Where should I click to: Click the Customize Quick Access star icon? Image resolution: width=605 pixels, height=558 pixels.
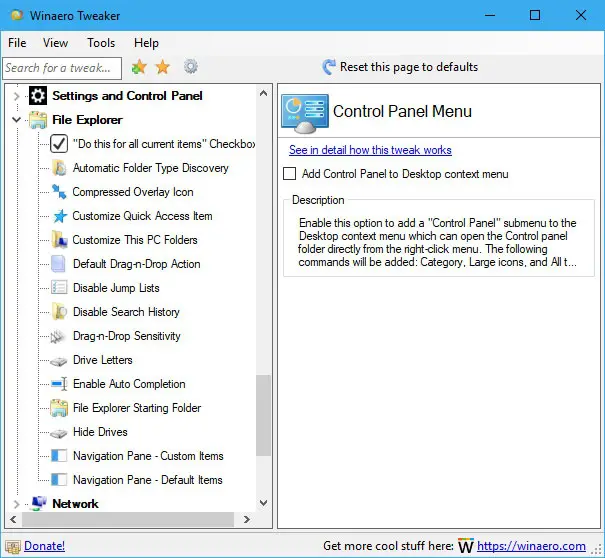[60, 216]
